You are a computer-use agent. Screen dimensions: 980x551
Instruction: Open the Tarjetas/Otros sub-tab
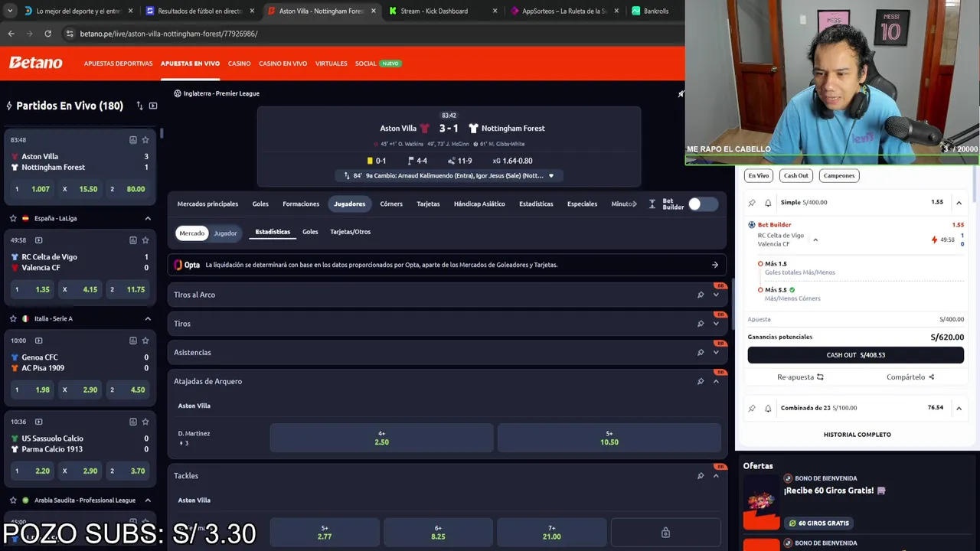(x=350, y=232)
